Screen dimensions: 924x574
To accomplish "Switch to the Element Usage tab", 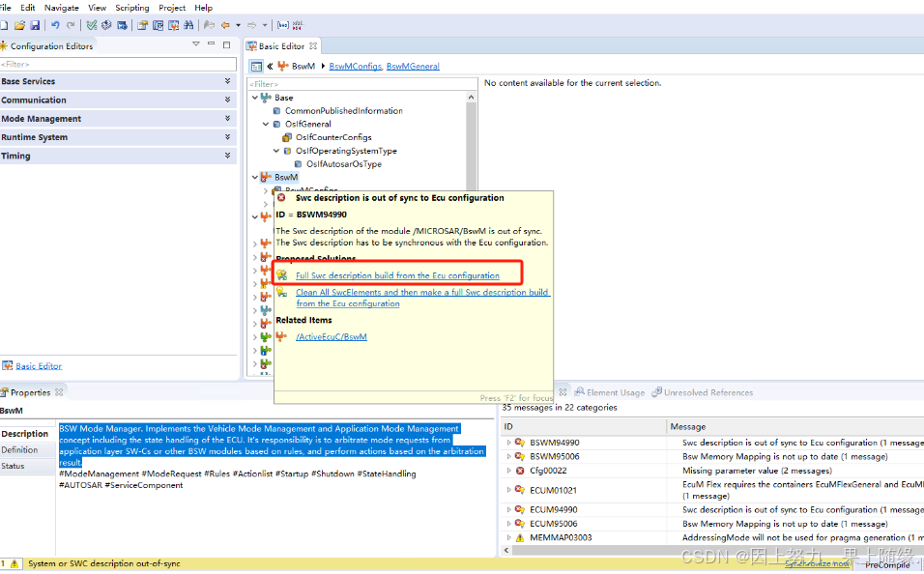I will (x=609, y=392).
